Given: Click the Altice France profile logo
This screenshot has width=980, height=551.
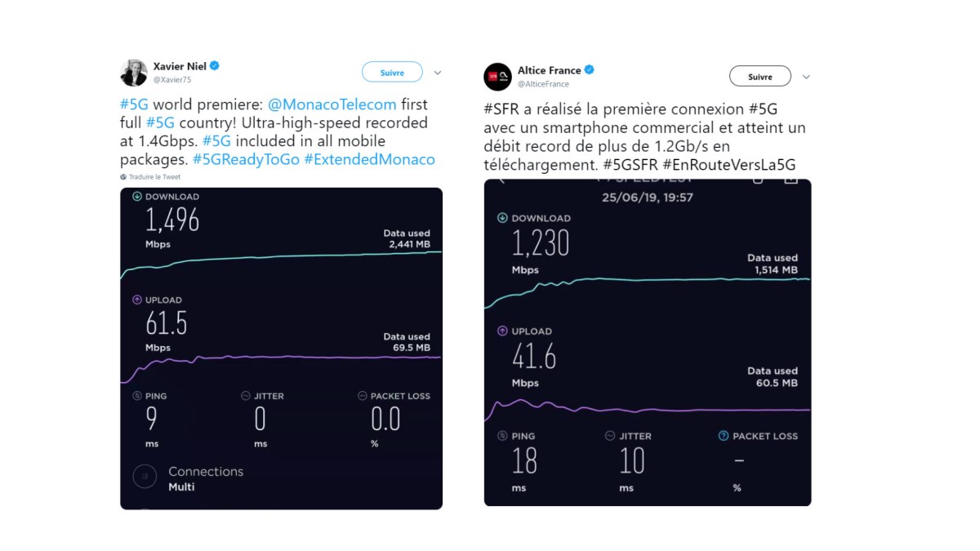Looking at the screenshot, I should [497, 77].
